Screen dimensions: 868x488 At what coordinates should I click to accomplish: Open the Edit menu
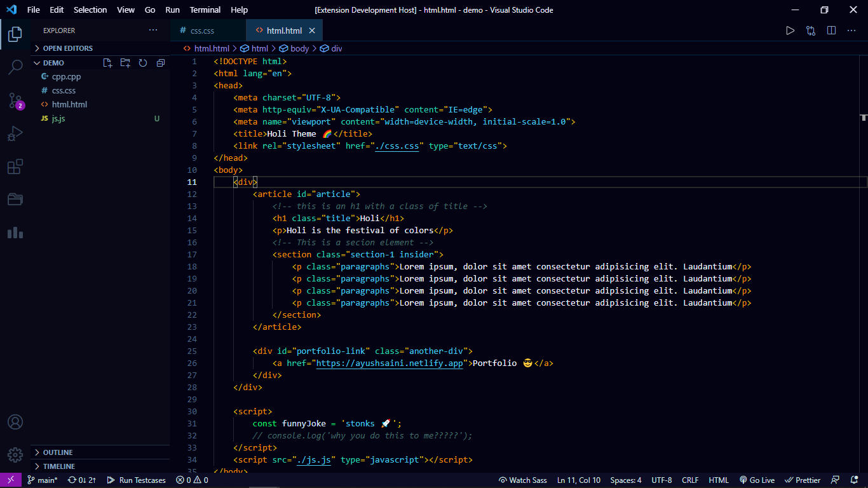point(57,10)
